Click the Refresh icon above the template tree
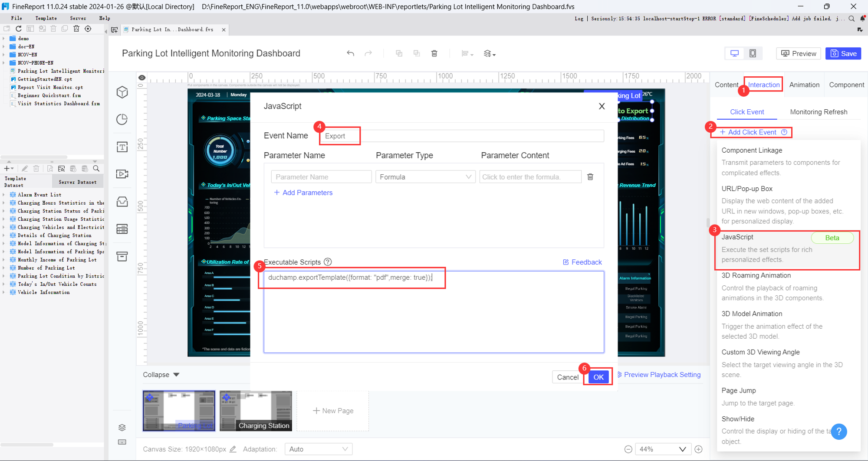The image size is (868, 461). [x=18, y=29]
